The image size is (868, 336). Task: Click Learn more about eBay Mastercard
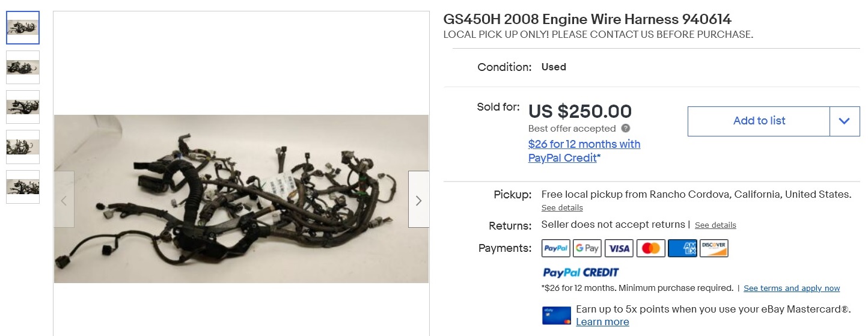(602, 322)
